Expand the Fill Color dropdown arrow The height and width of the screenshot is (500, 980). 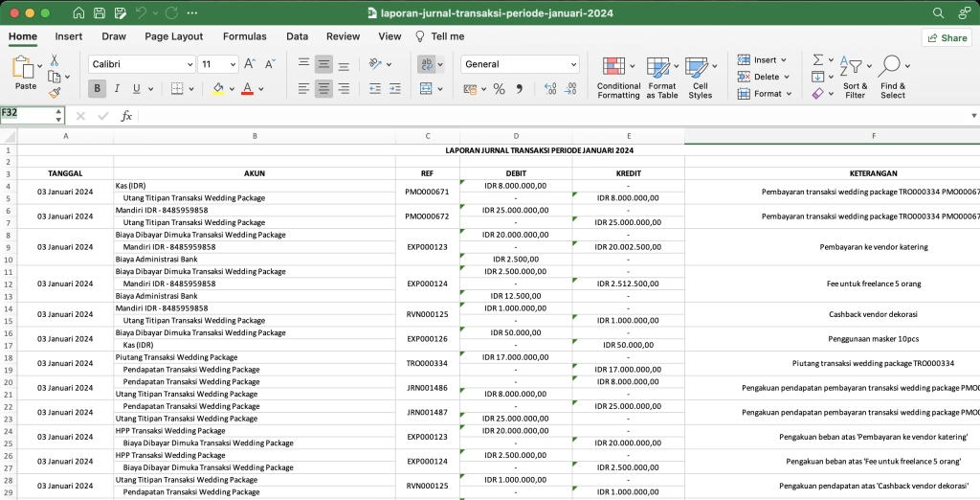pos(232,89)
